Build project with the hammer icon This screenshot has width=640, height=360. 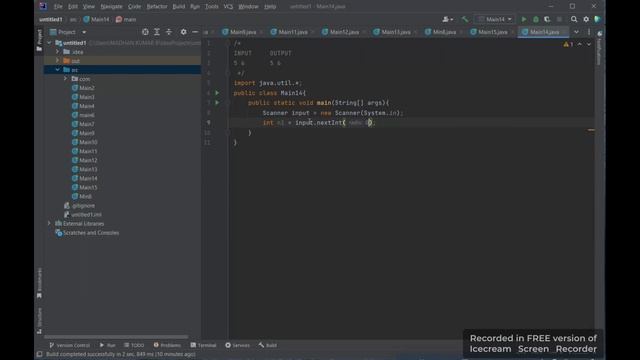coord(465,19)
